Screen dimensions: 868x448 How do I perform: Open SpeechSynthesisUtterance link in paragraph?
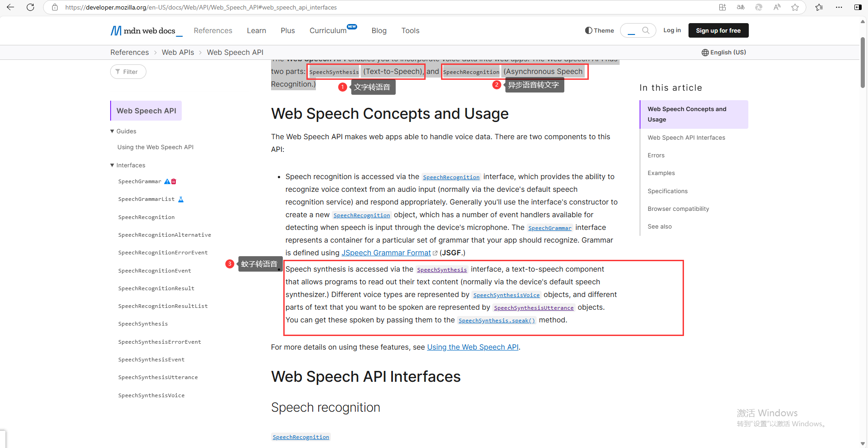(534, 308)
